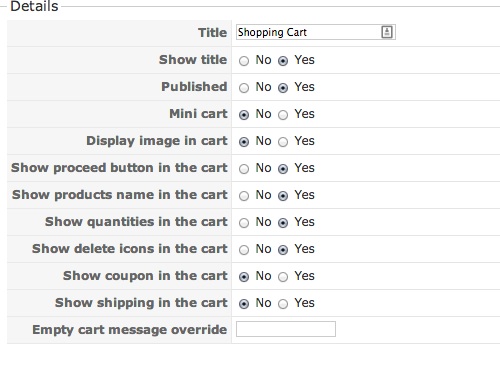The width and height of the screenshot is (500, 378).
Task: Select Yes for Show shipping in cart
Action: tap(283, 304)
